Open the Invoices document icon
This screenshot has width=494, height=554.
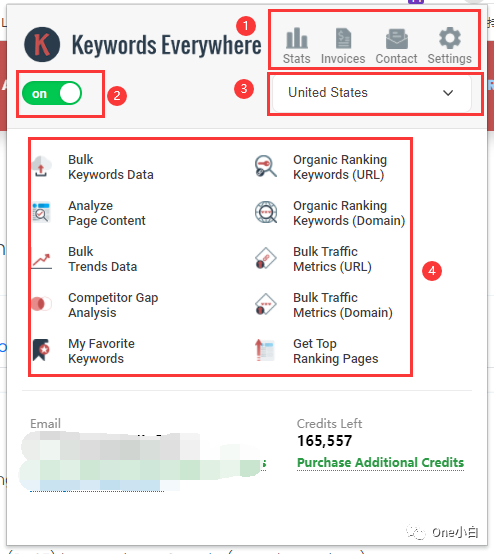click(x=343, y=38)
